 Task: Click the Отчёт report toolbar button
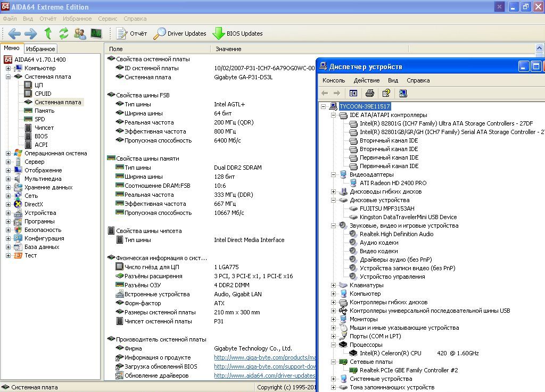click(x=131, y=34)
